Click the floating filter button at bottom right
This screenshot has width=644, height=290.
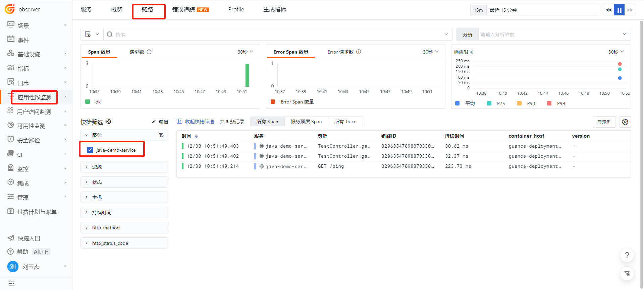[627, 274]
